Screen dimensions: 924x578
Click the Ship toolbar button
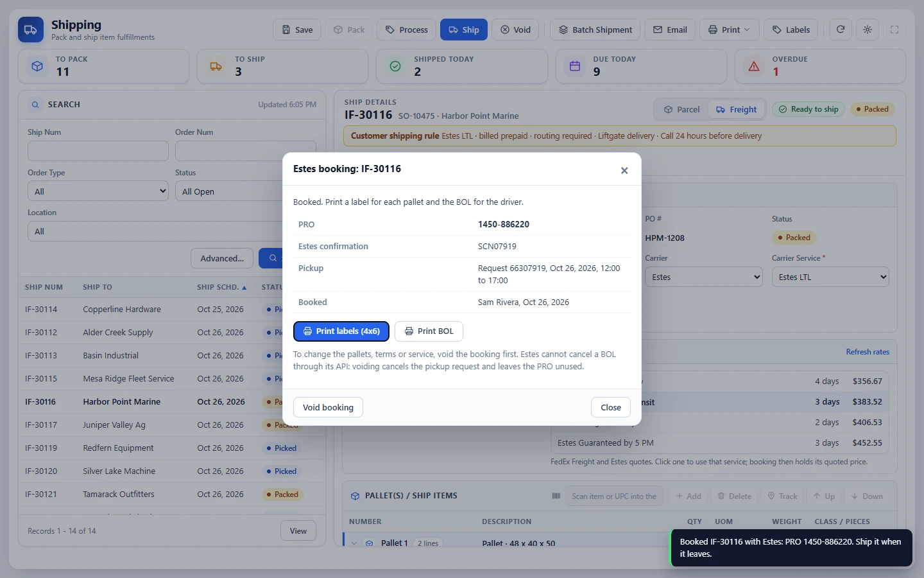click(464, 30)
